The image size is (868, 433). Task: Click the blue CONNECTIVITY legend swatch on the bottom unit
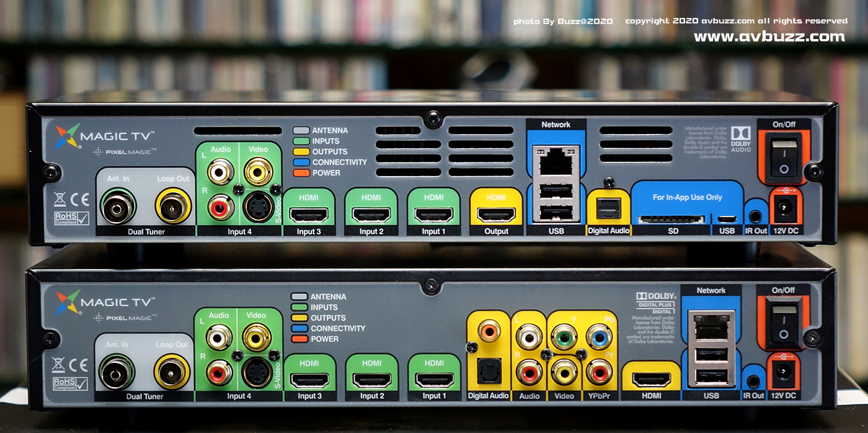click(300, 328)
